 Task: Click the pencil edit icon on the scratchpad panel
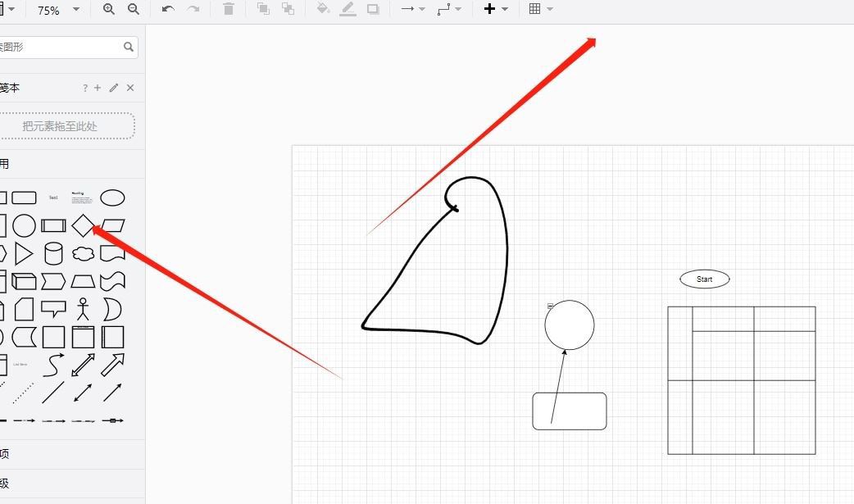[113, 88]
